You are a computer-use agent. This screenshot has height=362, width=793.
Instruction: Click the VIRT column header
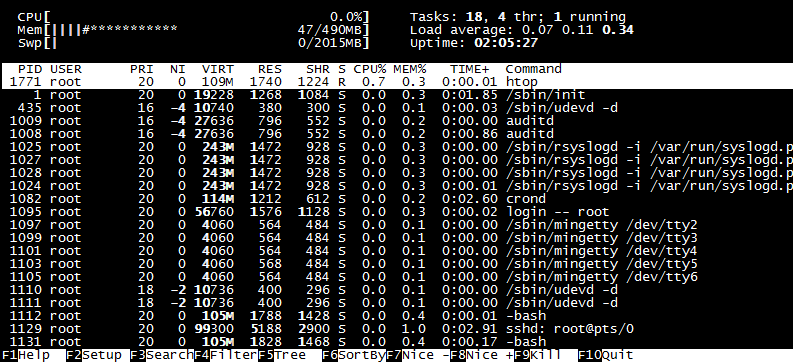click(218, 69)
